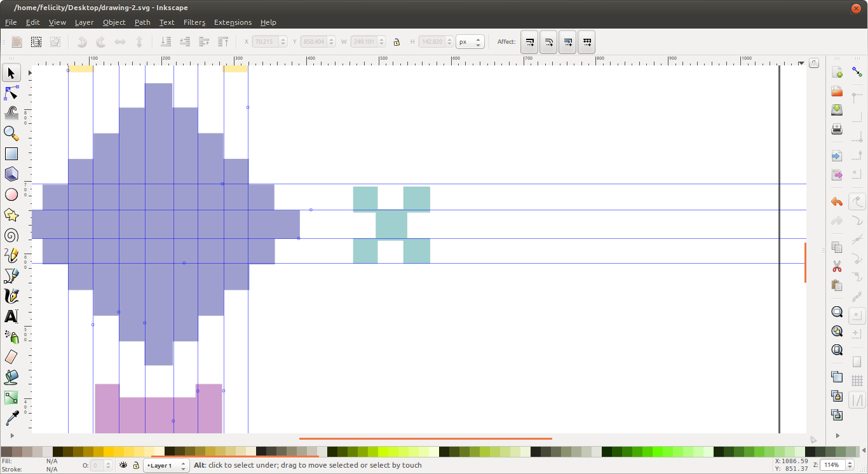This screenshot has width=868, height=474.
Task: Click the zoom percentage field
Action: pyautogui.click(x=833, y=465)
